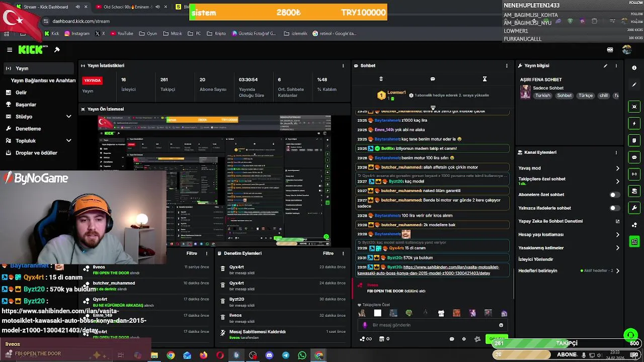The image size is (644, 362).
Task: Open the Instagram bookmark
Action: tap(76, 34)
